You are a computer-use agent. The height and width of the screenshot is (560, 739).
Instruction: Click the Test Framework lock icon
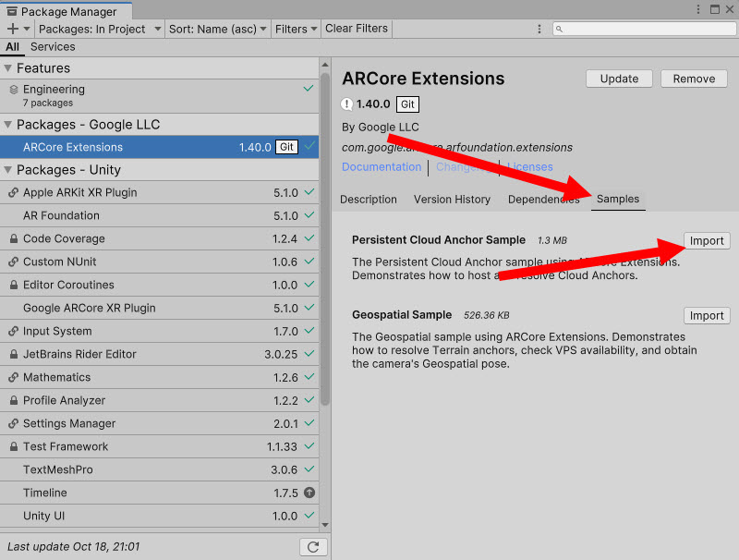coord(14,446)
